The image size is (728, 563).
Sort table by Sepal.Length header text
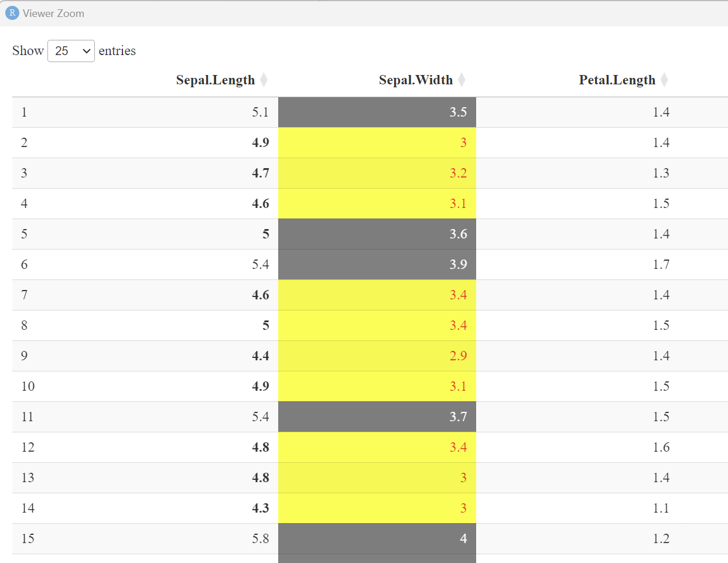(x=215, y=80)
